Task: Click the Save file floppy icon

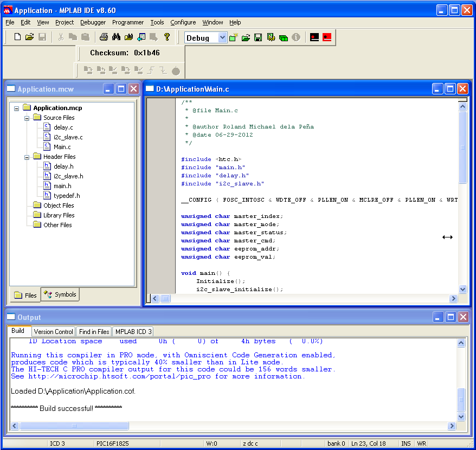Action: click(x=42, y=37)
